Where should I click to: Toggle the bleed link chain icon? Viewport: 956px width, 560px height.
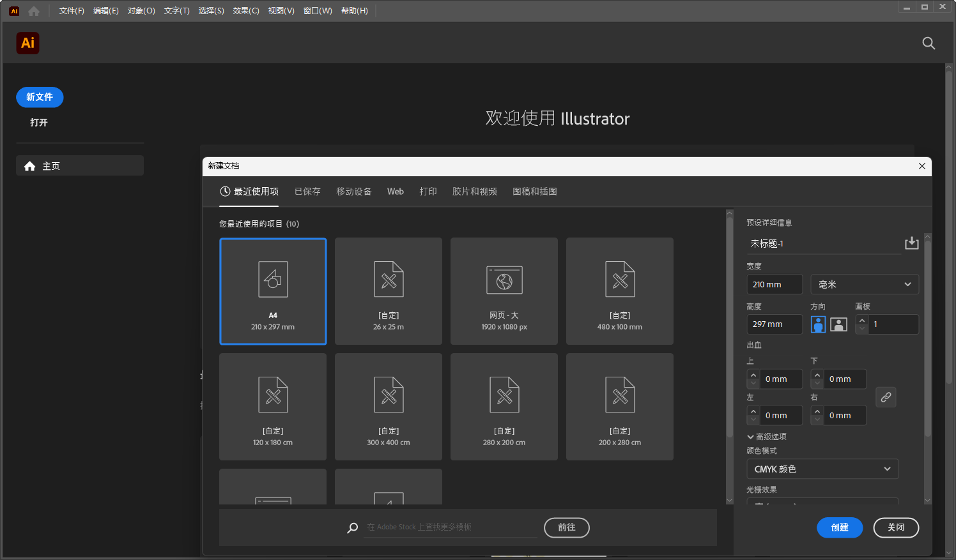(886, 397)
